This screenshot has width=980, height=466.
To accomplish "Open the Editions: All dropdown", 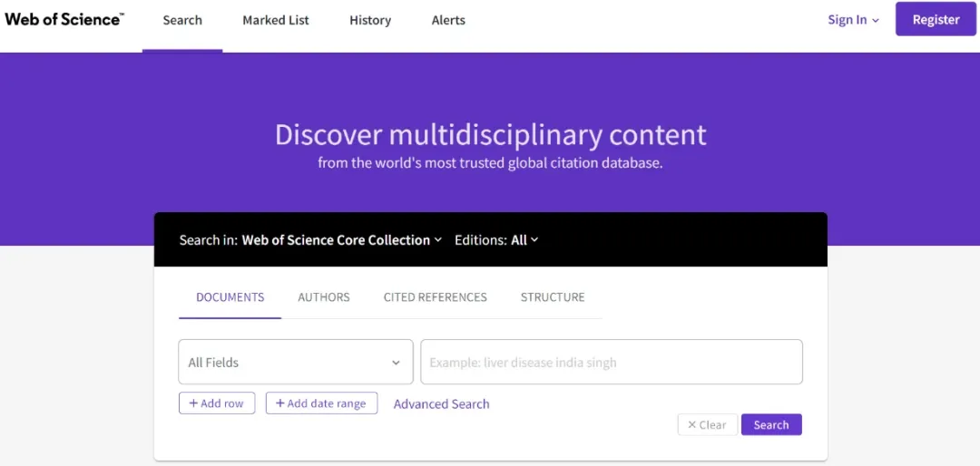I will pos(496,240).
